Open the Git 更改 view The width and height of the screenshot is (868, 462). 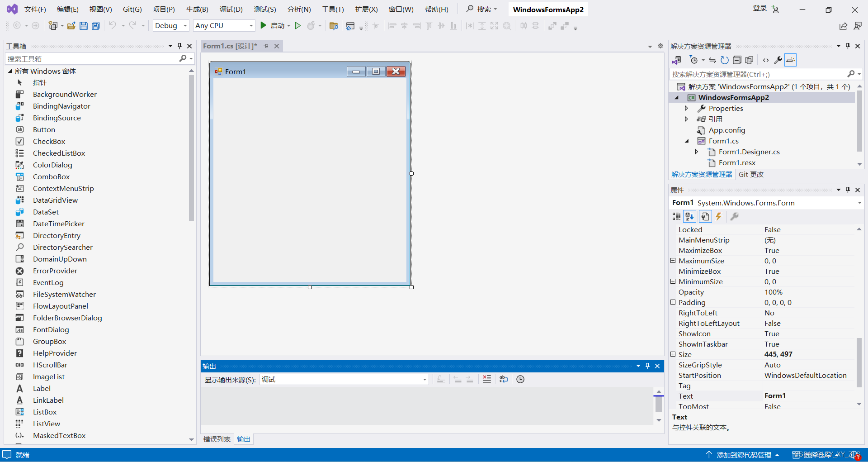pyautogui.click(x=750, y=174)
